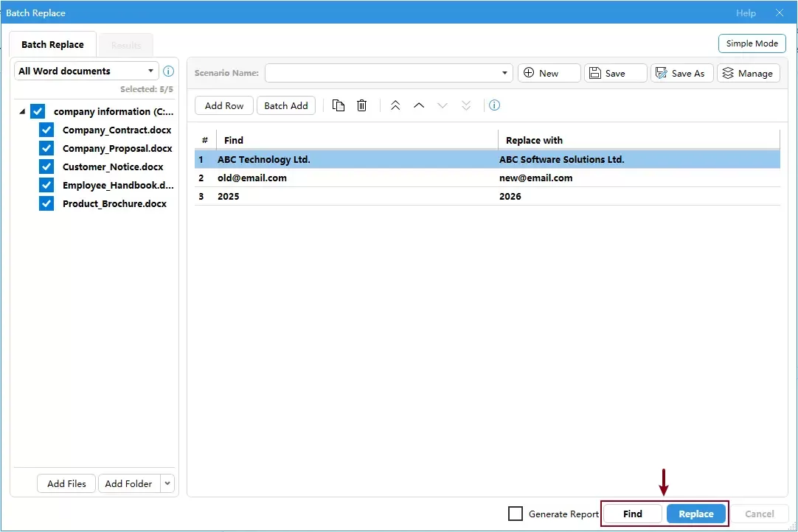Click the copy rows icon

tap(339, 105)
